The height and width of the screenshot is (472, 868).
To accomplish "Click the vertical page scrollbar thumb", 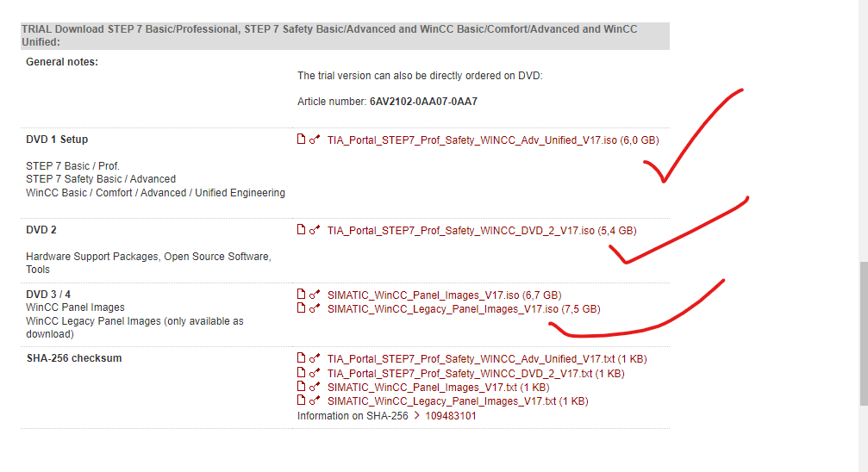I will [x=863, y=333].
